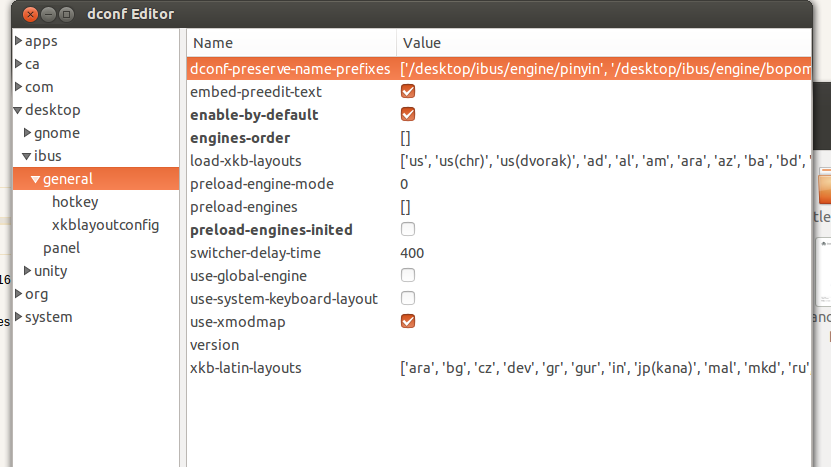Select the gnome tree label
This screenshot has width=831, height=467.
click(57, 133)
